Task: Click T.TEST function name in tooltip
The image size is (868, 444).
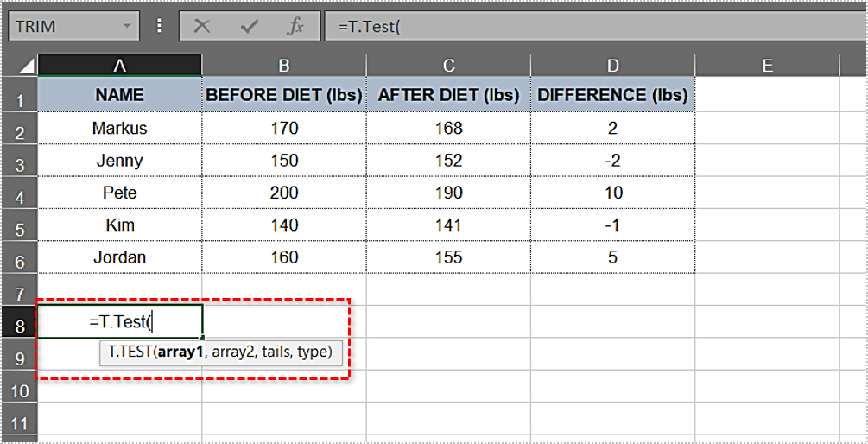Action: pyautogui.click(x=129, y=352)
